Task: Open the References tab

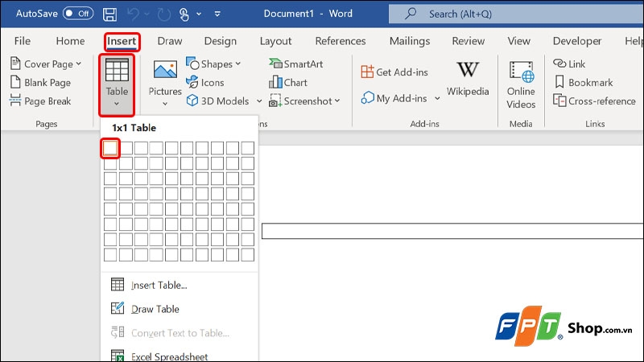Action: [x=341, y=41]
